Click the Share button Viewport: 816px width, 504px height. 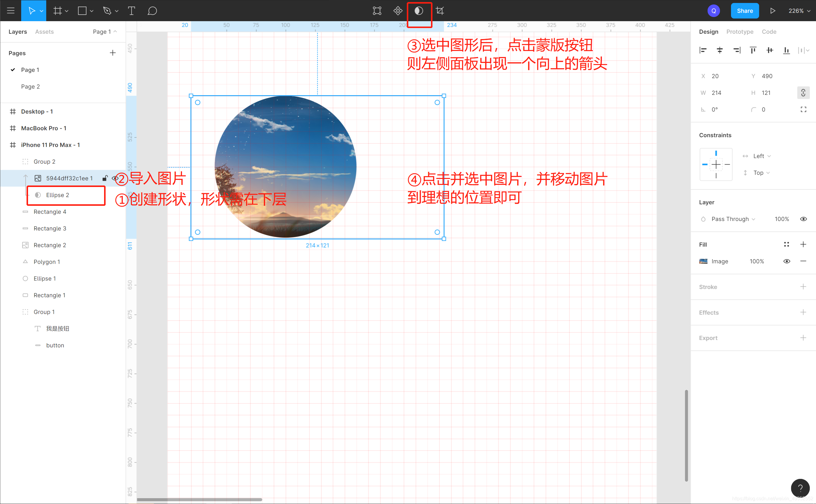coord(746,10)
